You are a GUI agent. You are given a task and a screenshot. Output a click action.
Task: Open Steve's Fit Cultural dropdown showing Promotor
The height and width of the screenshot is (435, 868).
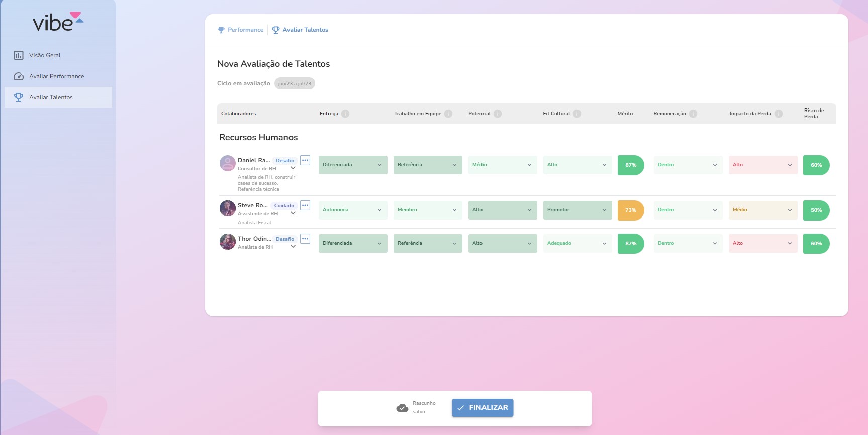pos(577,210)
